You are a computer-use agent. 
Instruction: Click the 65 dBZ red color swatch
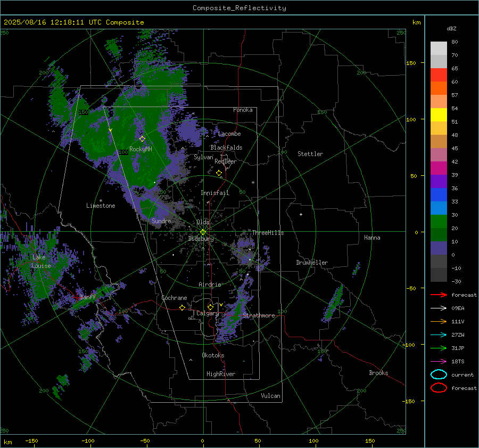[439, 75]
